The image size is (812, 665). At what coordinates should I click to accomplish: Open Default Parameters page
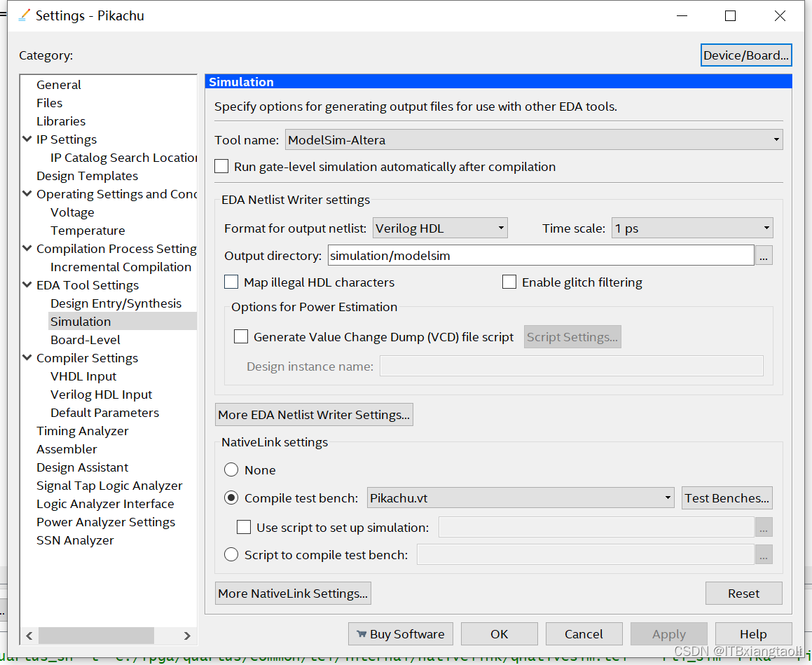click(x=104, y=413)
